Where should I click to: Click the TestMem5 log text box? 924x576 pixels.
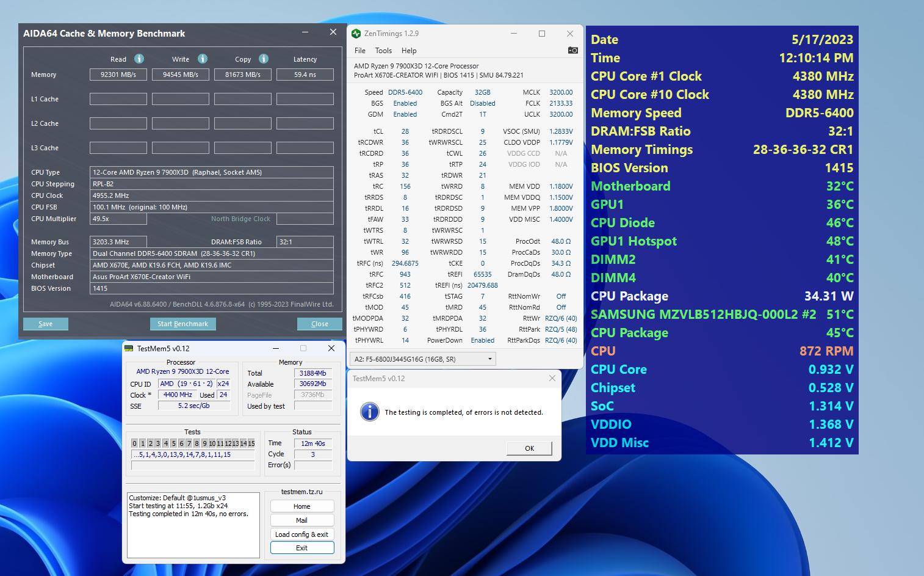(193, 525)
